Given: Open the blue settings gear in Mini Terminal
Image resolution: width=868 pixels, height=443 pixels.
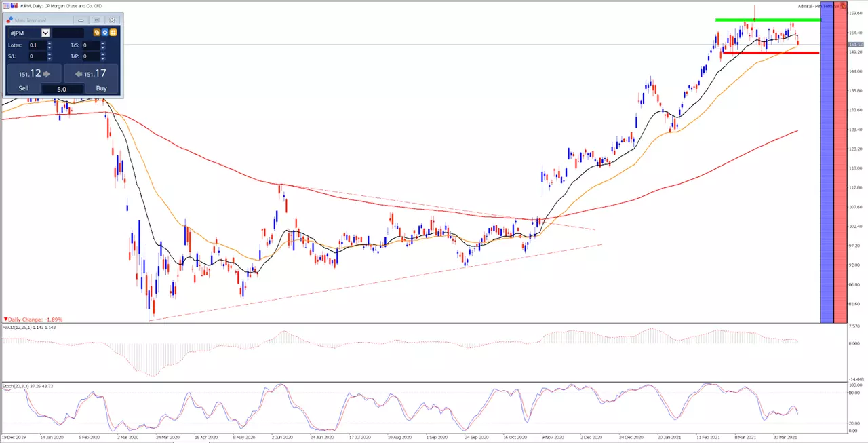Looking at the screenshot, I should (105, 33).
